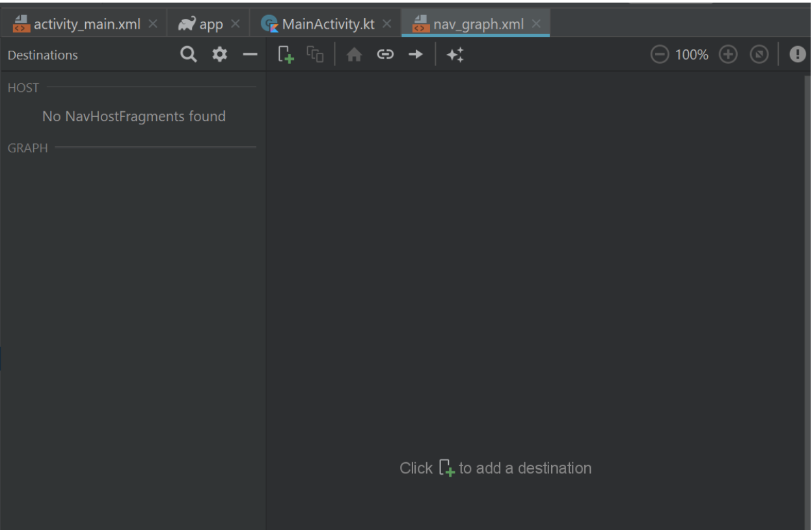Screen dimensions: 812x530
Task: Click the Auto Arrange sparkles icon
Action: coord(455,55)
